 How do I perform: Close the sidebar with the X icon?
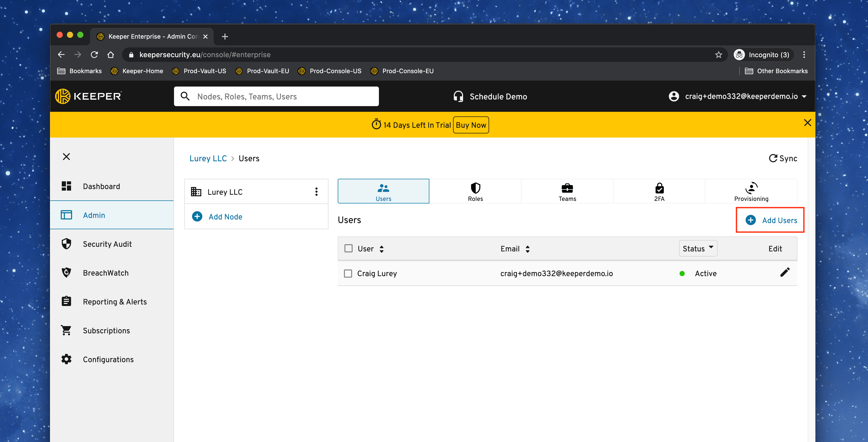(66, 157)
